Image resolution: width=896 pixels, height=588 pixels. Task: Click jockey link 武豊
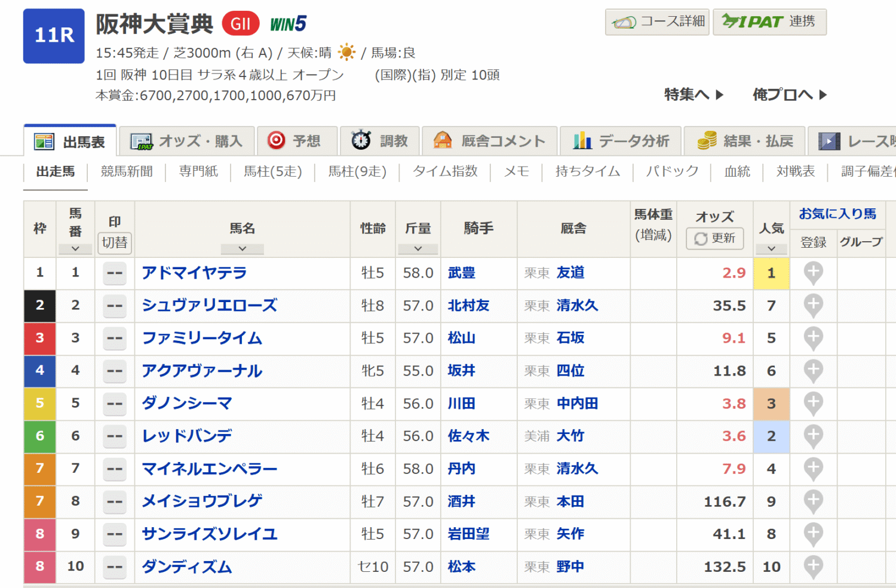461,273
